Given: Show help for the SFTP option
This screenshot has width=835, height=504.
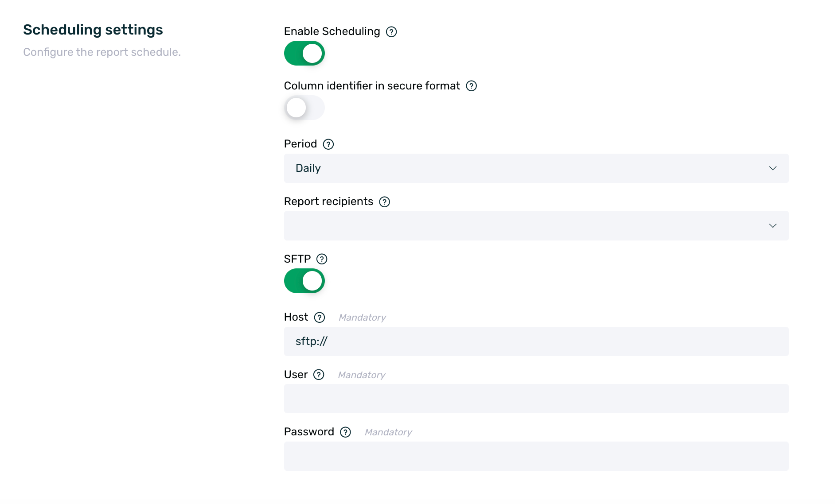Looking at the screenshot, I should coord(322,259).
